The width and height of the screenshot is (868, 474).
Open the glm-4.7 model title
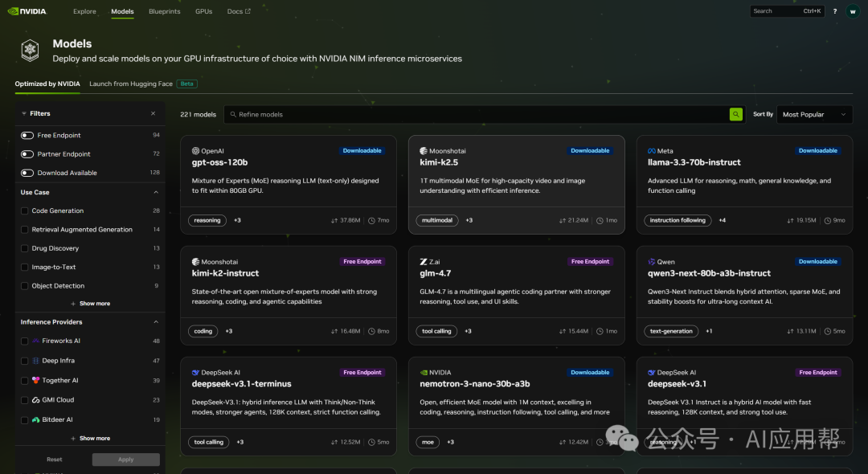435,273
